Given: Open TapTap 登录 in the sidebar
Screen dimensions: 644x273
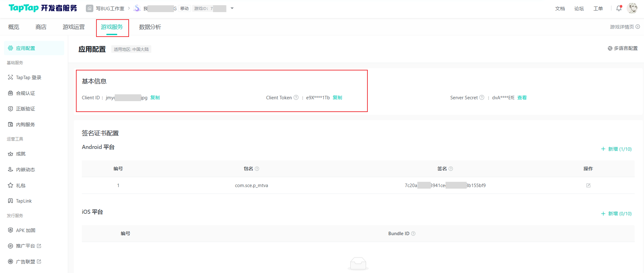Looking at the screenshot, I should (29, 78).
